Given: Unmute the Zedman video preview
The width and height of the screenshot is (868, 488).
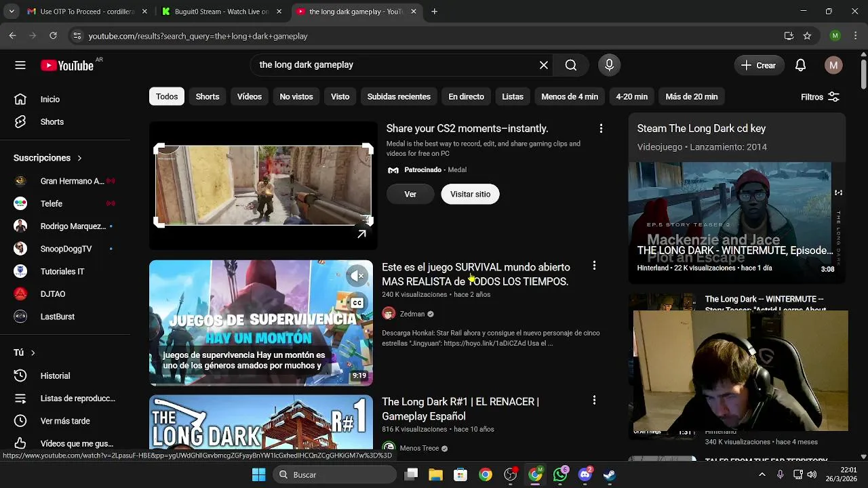Looking at the screenshot, I should coord(357,275).
